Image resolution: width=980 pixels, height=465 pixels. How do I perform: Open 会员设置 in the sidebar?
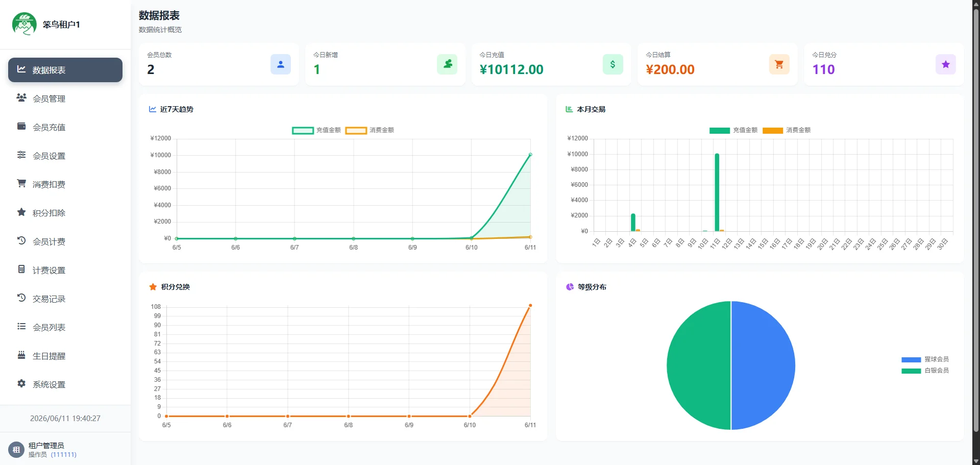click(65, 156)
